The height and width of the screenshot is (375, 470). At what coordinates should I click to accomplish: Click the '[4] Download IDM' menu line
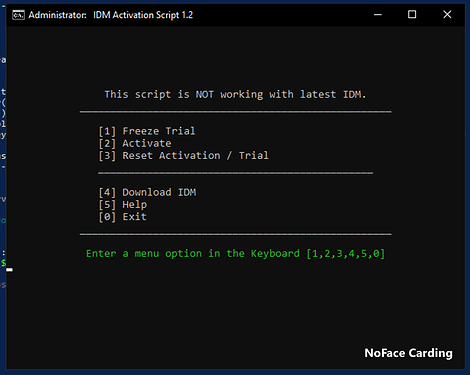click(147, 192)
